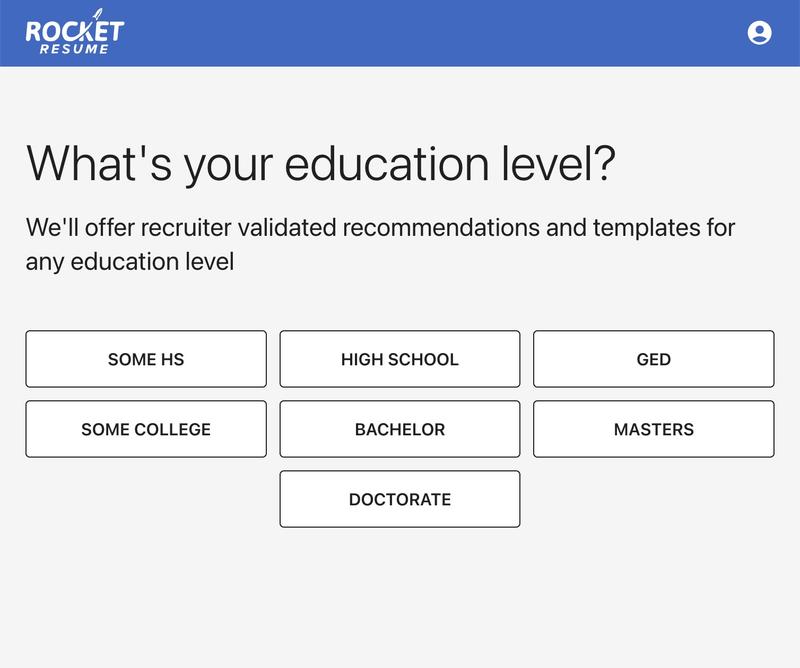Select the bottom DOCTORATE choice

(399, 498)
